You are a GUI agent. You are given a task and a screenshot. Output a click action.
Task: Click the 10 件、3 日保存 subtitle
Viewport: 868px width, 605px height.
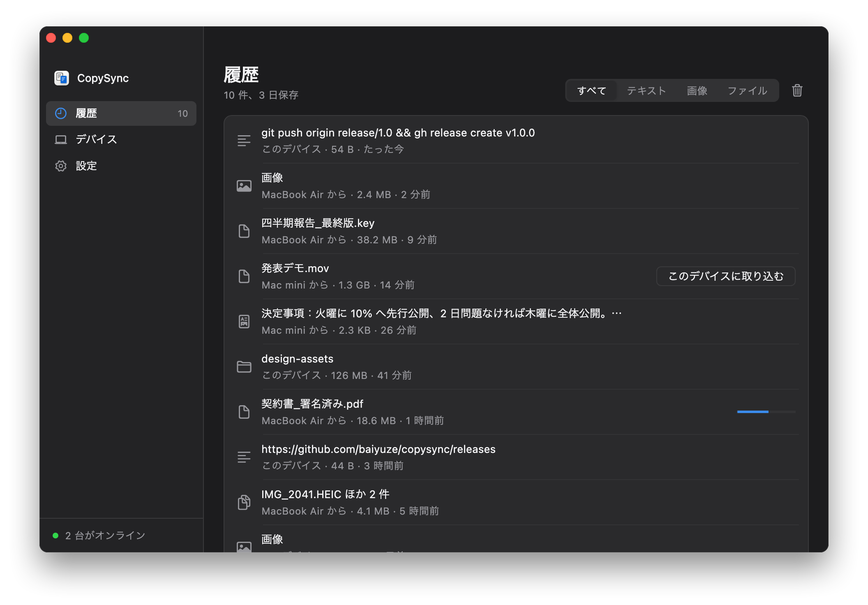[x=261, y=95]
